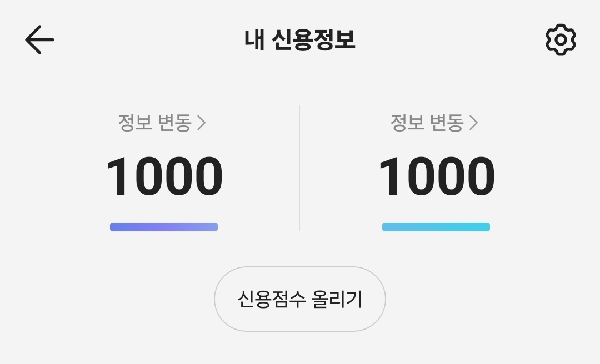Click the blue score bar
The width and height of the screenshot is (600, 364).
pyautogui.click(x=436, y=227)
